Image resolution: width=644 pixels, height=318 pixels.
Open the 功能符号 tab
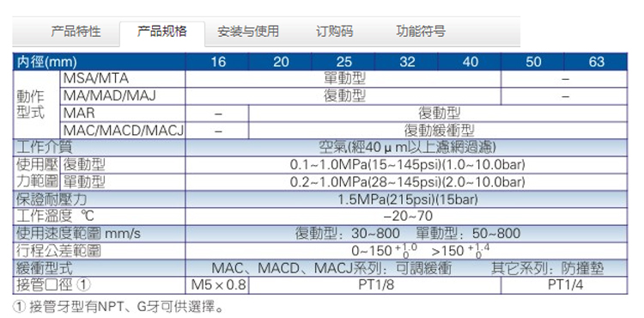tap(421, 32)
